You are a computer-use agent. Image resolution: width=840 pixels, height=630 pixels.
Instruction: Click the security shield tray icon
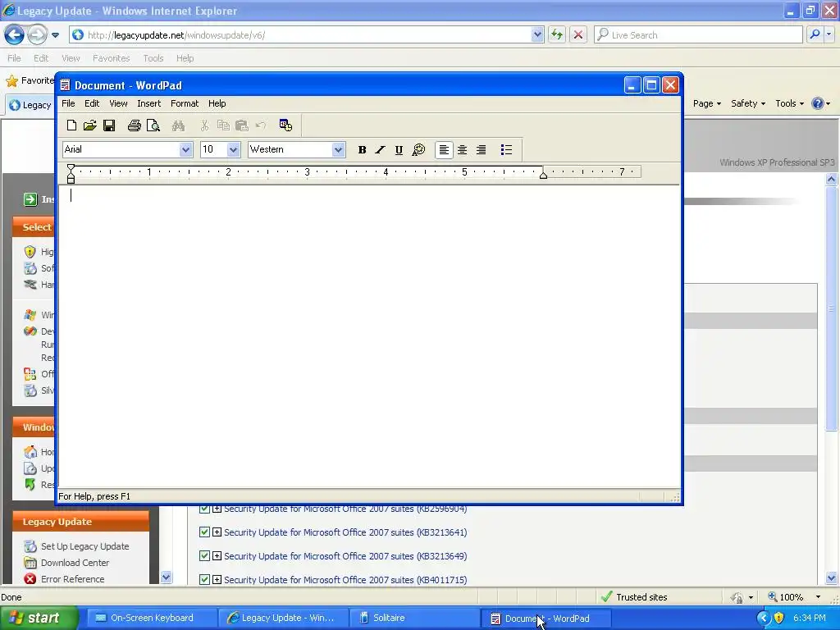[x=778, y=618]
